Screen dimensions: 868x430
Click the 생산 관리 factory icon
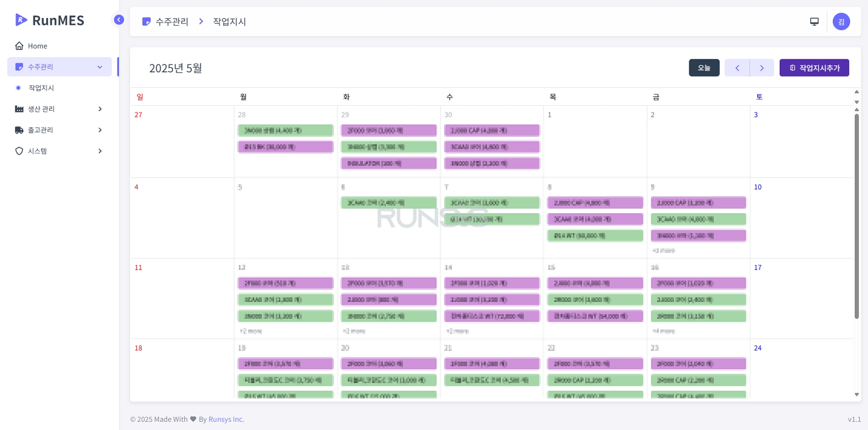point(19,109)
